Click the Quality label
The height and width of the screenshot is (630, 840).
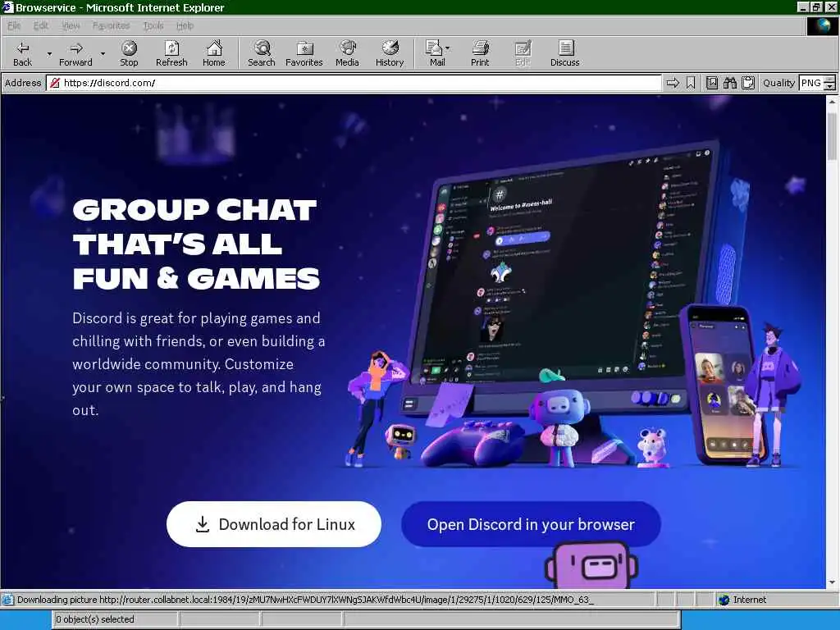coord(779,83)
